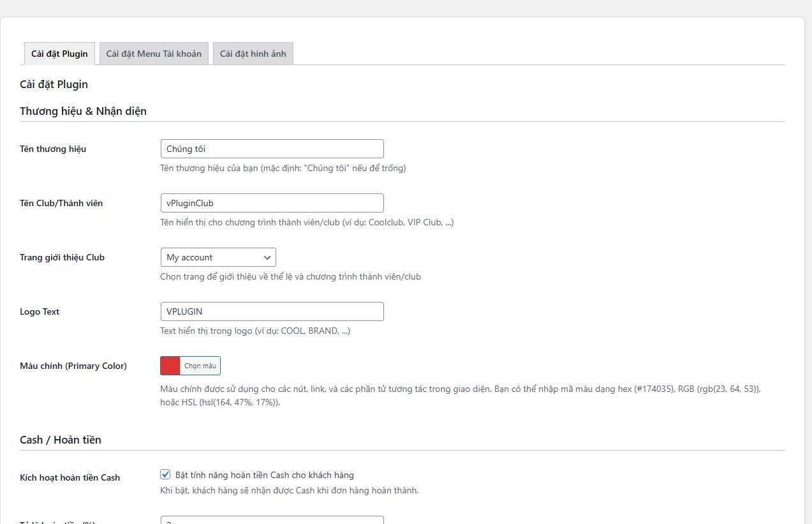Click the "Logo Text" field label

[x=40, y=311]
